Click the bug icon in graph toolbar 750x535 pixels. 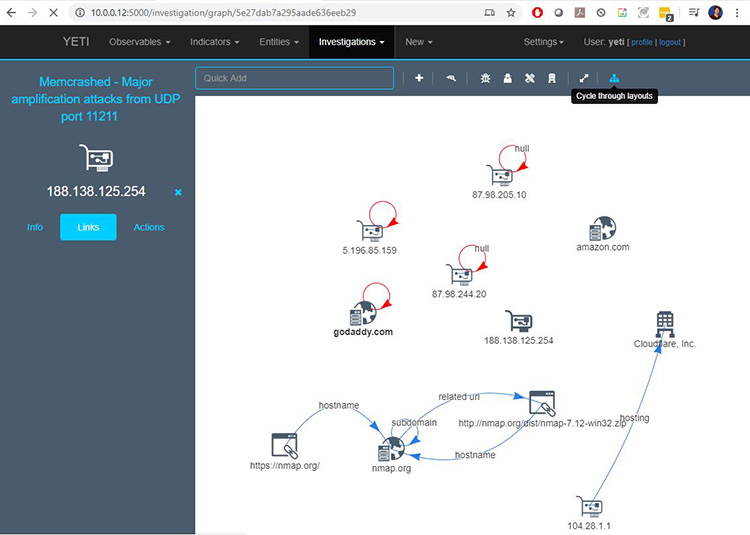click(x=485, y=78)
